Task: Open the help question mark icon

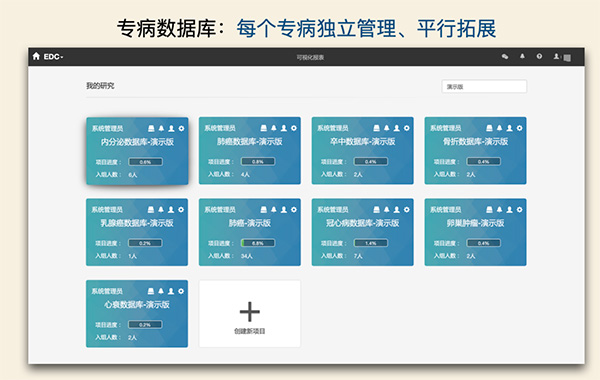Action: pyautogui.click(x=539, y=56)
